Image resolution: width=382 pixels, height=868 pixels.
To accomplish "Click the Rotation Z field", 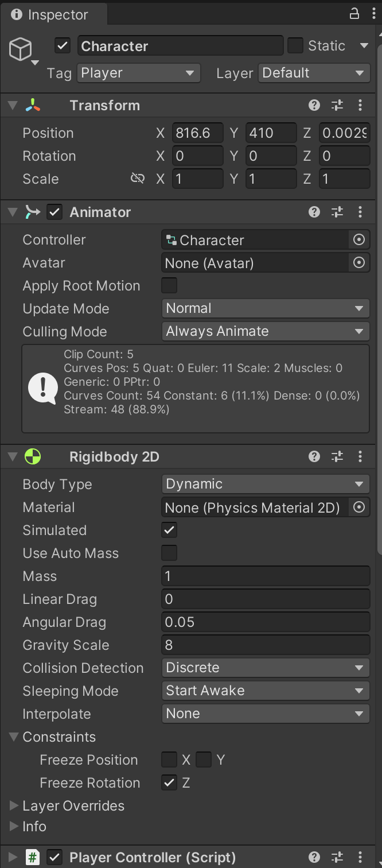I will (x=345, y=156).
